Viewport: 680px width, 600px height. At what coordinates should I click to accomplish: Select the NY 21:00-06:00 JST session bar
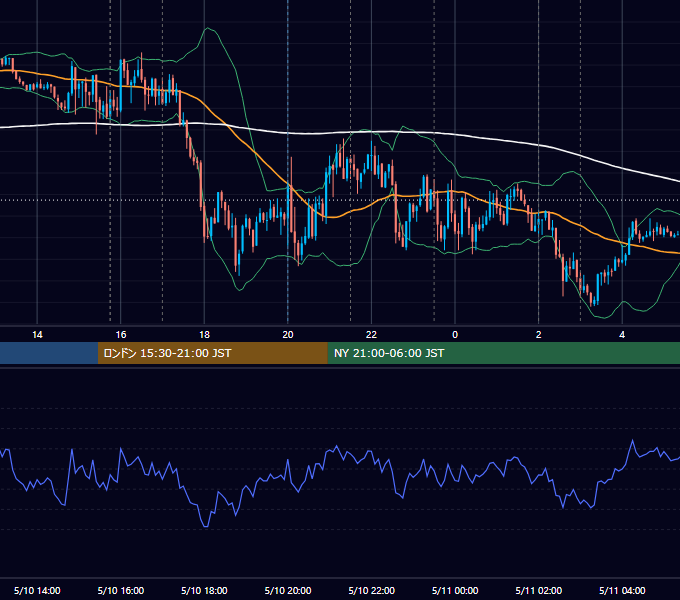coord(503,353)
